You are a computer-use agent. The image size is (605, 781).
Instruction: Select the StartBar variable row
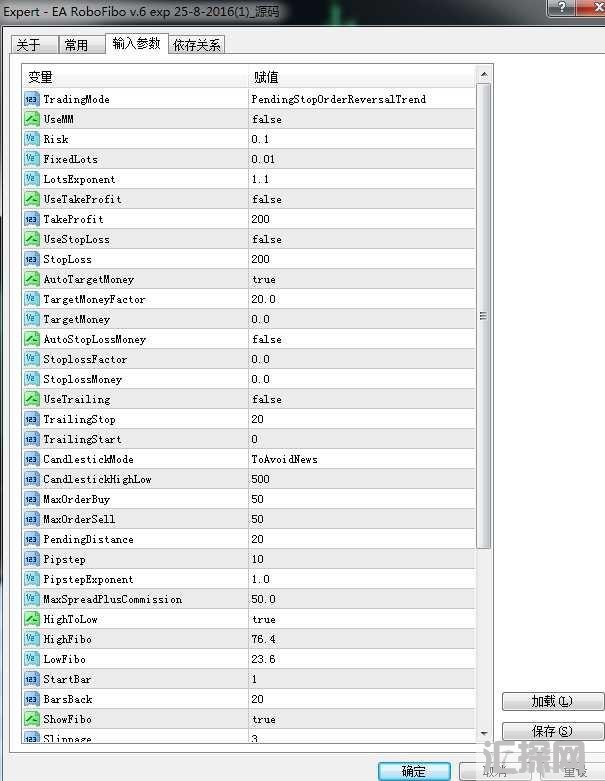point(249,679)
